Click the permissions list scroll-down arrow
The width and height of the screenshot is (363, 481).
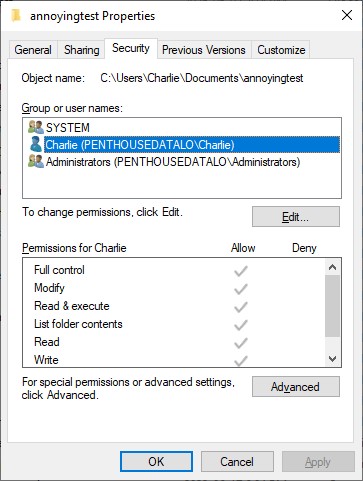click(x=332, y=359)
